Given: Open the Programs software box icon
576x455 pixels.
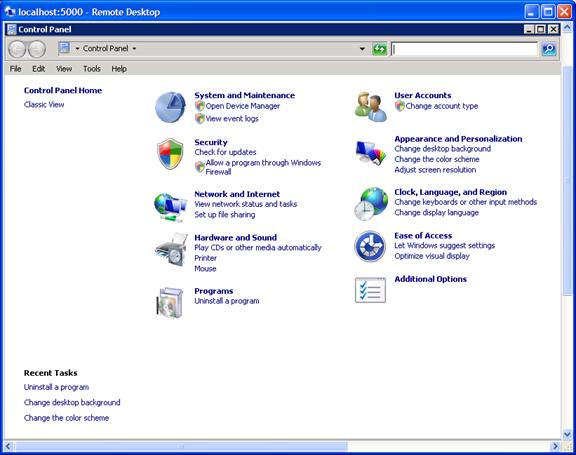Looking at the screenshot, I should pyautogui.click(x=170, y=303).
